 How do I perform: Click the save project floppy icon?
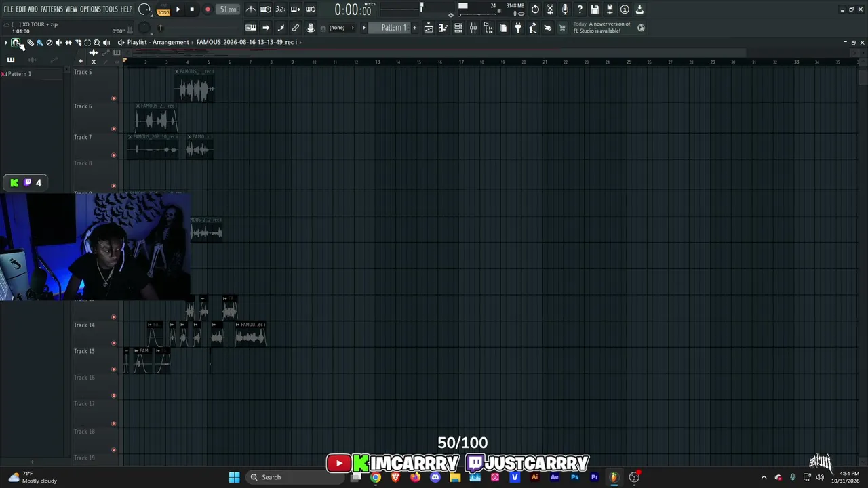point(595,9)
